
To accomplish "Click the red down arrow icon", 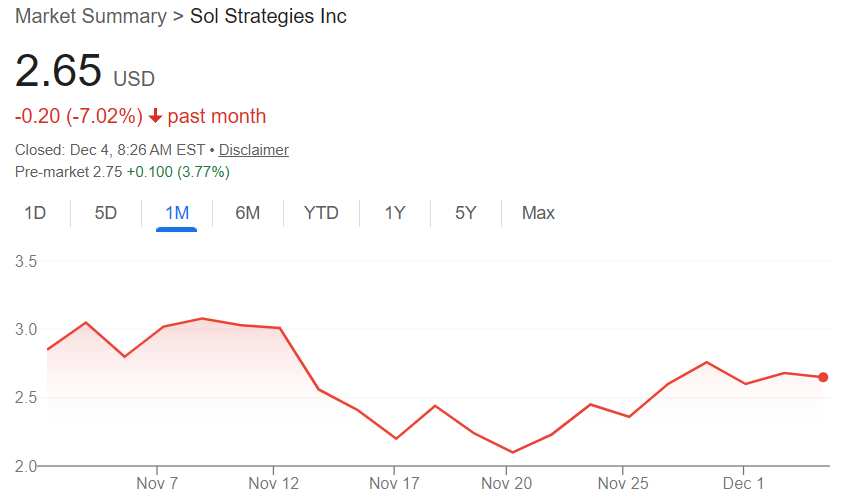I will pyautogui.click(x=155, y=117).
